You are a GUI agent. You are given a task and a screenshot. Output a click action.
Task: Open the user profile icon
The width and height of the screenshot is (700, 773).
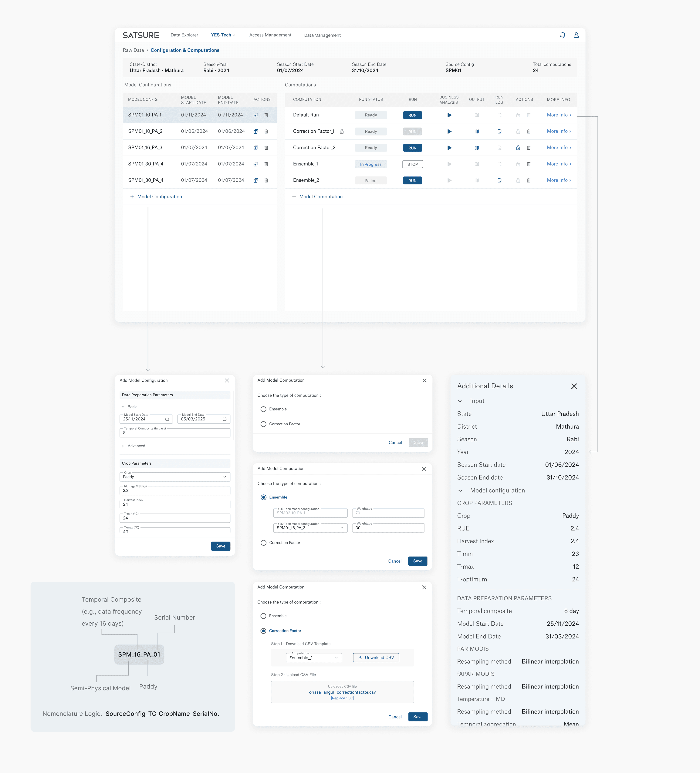pos(576,35)
